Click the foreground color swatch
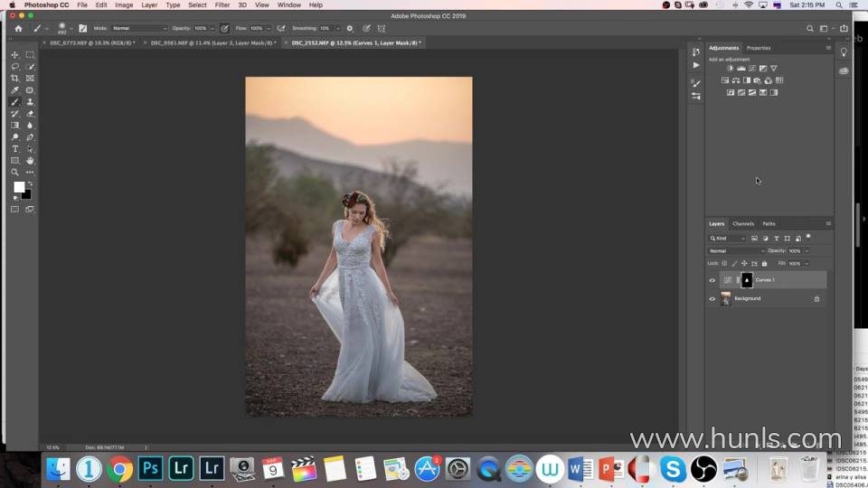Screen dimensions: 868x488 click(19, 187)
